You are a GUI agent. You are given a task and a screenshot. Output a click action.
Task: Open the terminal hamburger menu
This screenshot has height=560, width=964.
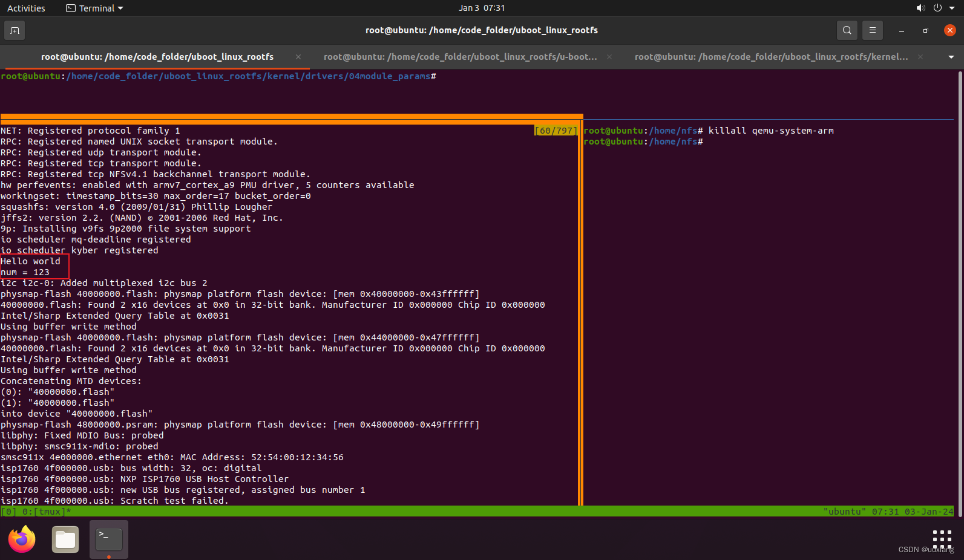873,30
